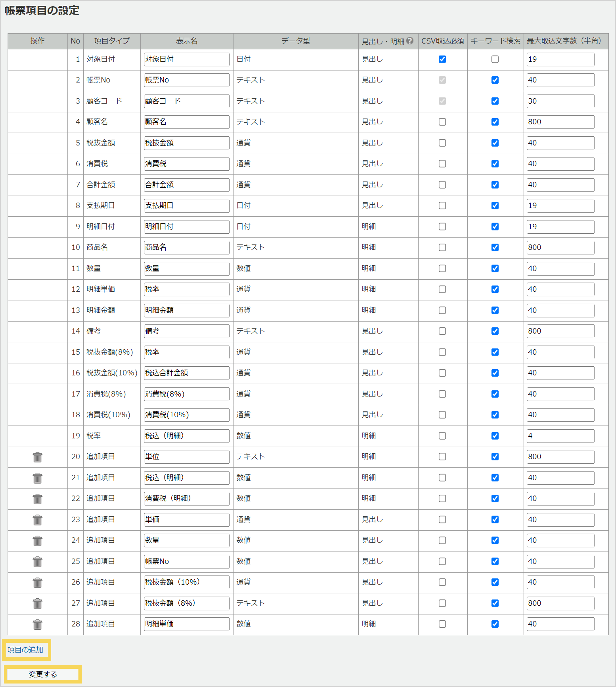The image size is (616, 687).
Task: Click the trash icon for row 21
Action: point(38,478)
